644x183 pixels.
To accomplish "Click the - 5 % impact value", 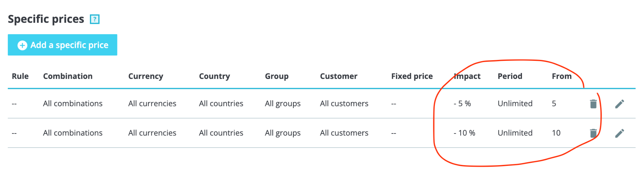I will pos(462,104).
